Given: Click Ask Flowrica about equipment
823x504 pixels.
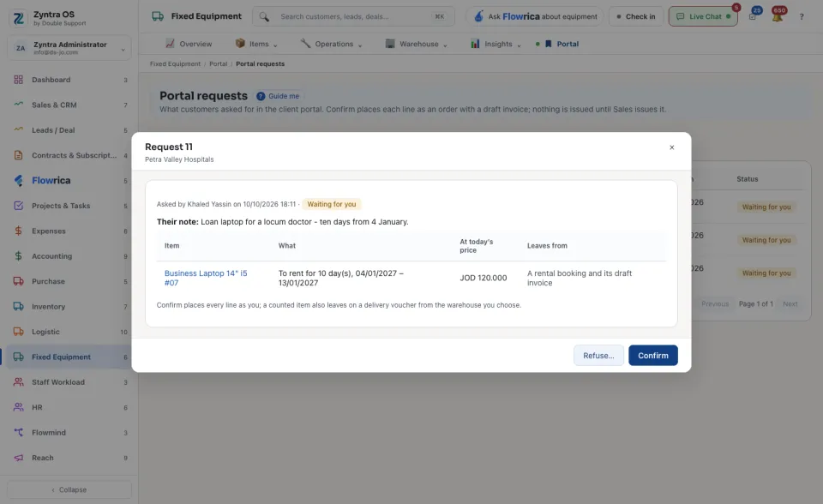Looking at the screenshot, I should [535, 17].
